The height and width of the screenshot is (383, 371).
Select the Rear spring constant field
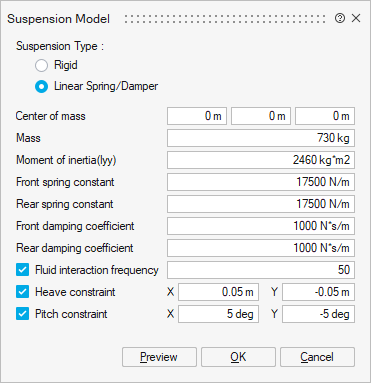[261, 204]
